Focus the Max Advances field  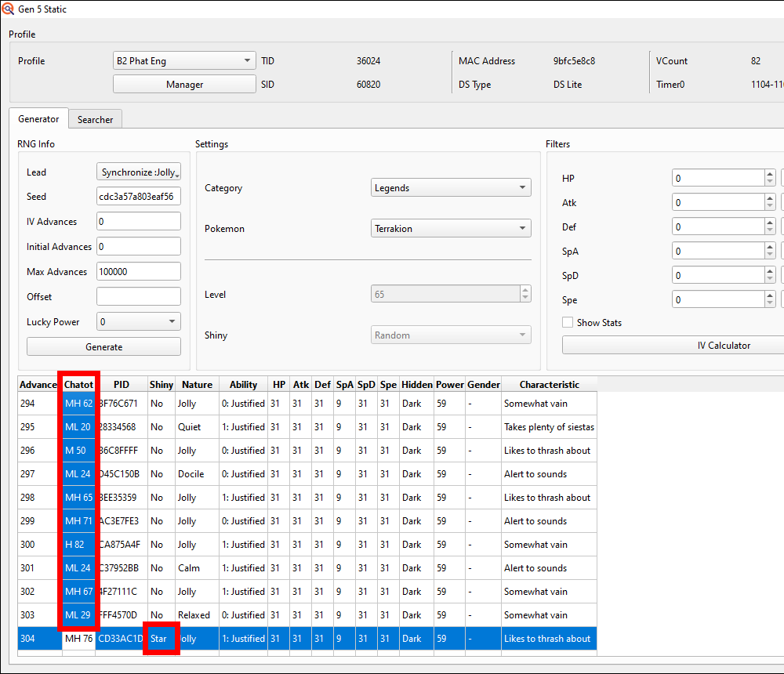[x=139, y=272]
